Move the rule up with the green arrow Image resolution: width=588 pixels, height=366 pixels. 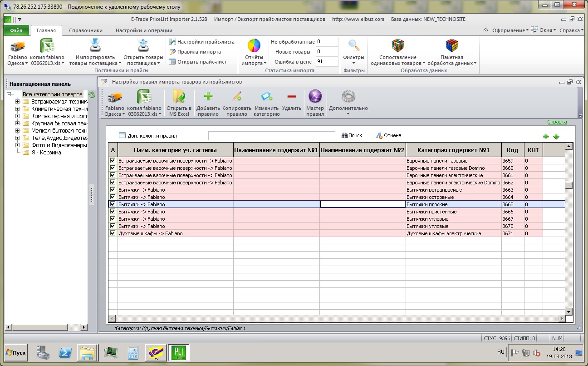[546, 136]
